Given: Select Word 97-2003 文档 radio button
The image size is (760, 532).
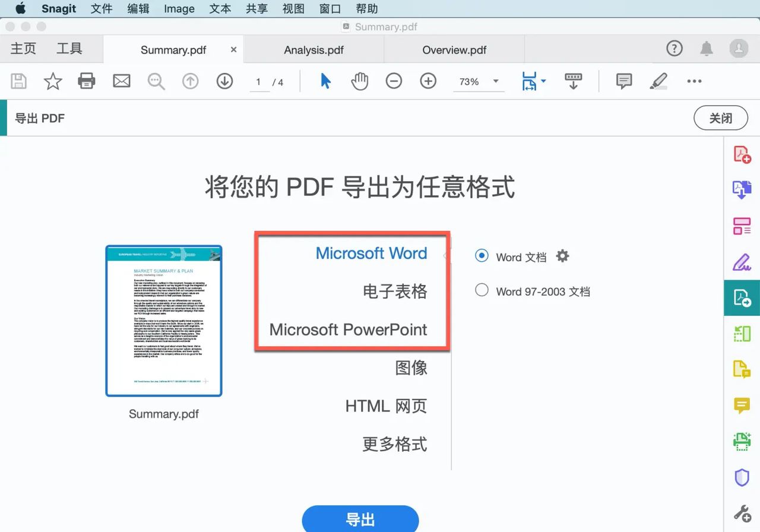Looking at the screenshot, I should tap(482, 290).
